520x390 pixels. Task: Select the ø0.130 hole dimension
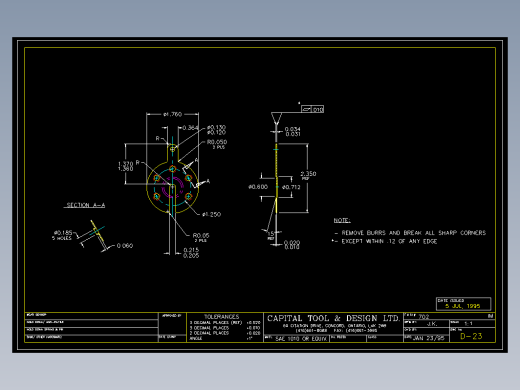point(216,127)
